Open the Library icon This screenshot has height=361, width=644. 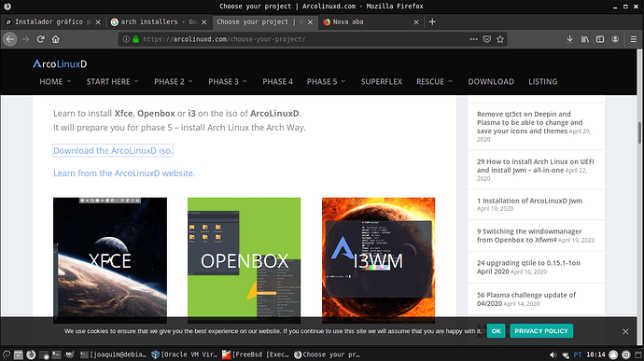click(585, 39)
